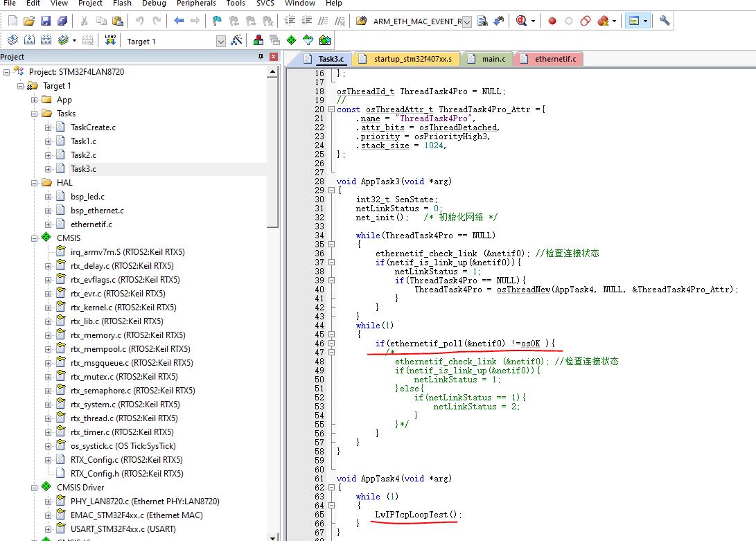This screenshot has height=541, width=756.
Task: Open the Target 1 dropdown in toolbar
Action: 221,42
